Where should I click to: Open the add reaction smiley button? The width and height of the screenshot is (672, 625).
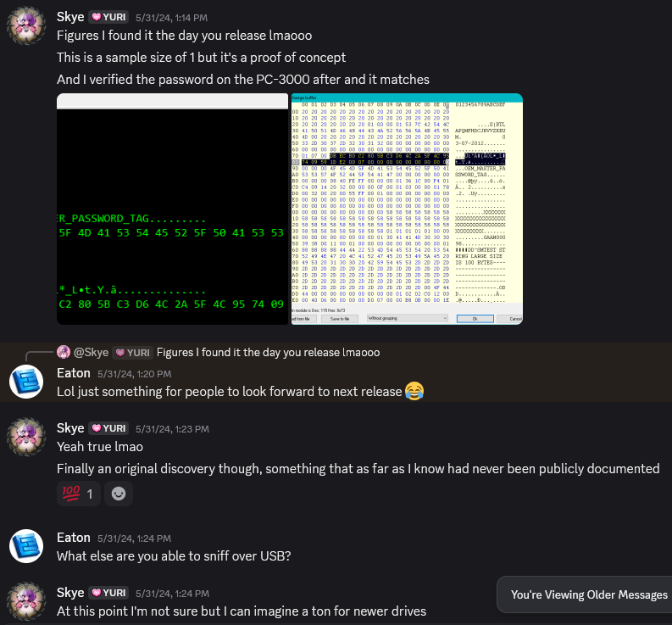click(x=119, y=494)
